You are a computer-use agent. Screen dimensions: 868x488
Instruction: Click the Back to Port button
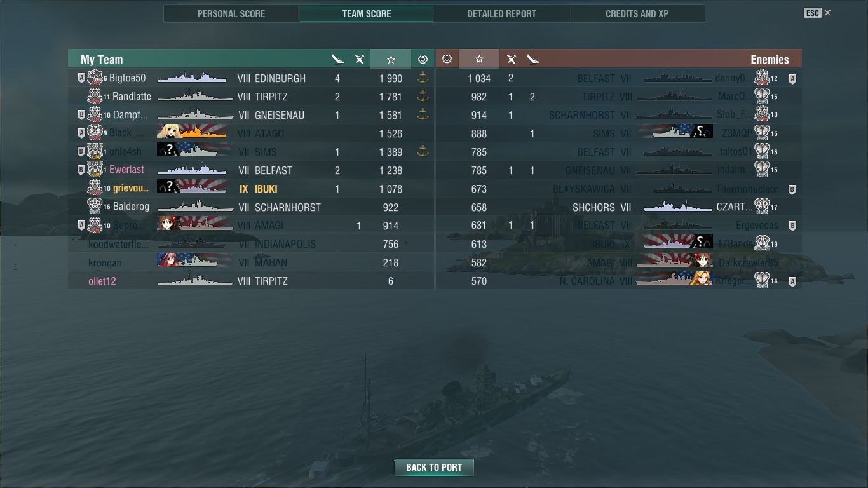pyautogui.click(x=434, y=467)
